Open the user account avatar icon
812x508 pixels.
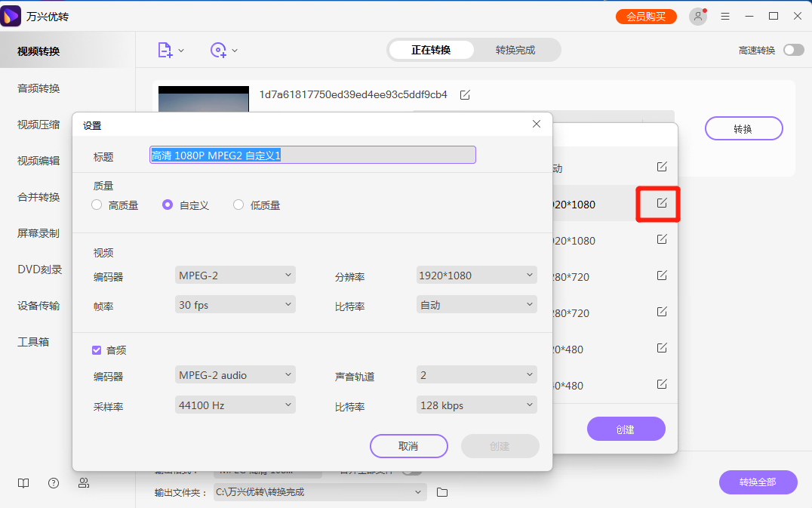[x=698, y=15]
